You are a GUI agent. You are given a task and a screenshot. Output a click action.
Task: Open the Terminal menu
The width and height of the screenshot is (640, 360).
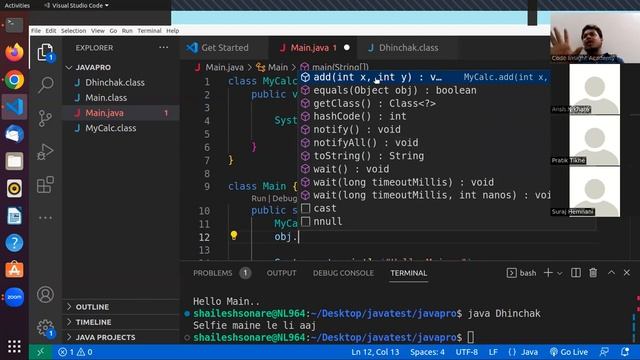pos(149,31)
